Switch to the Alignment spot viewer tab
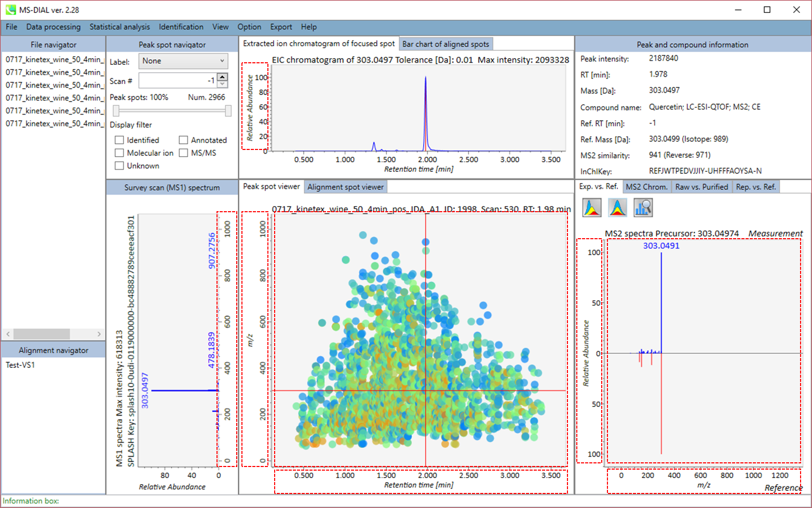 click(x=345, y=187)
